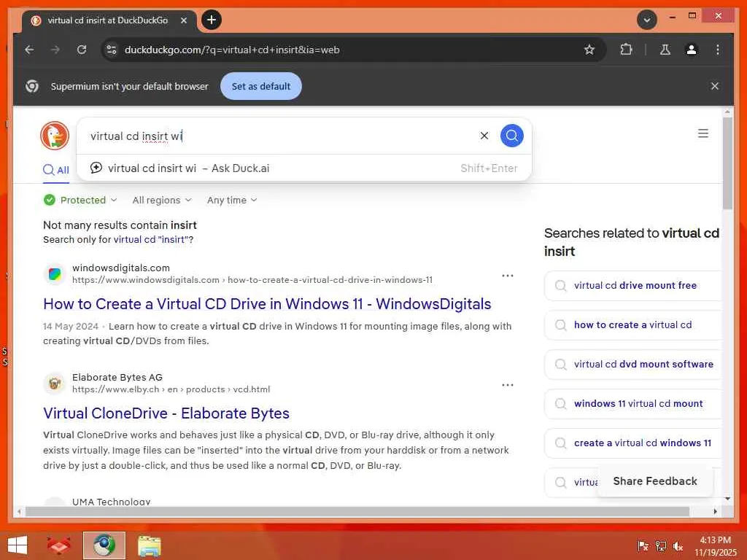The height and width of the screenshot is (560, 747).
Task: Open the Labs flask icon in toolbar
Action: pos(665,50)
